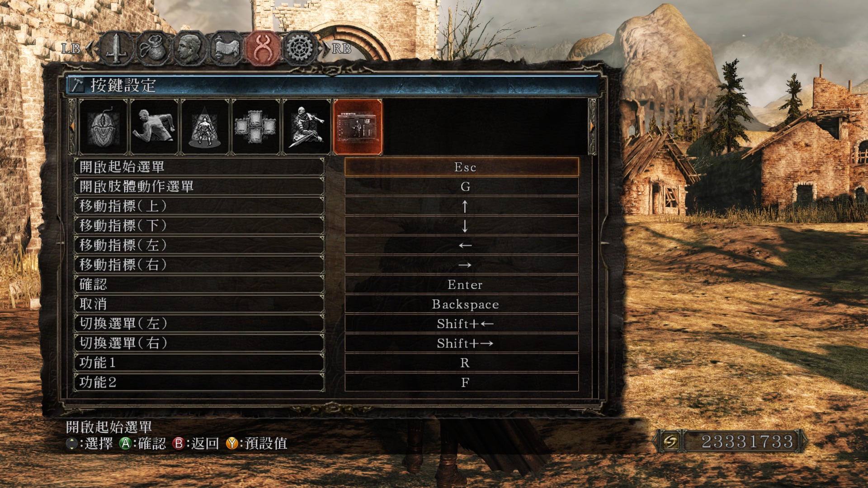Select the armored knight attack tab icon

pyautogui.click(x=307, y=127)
